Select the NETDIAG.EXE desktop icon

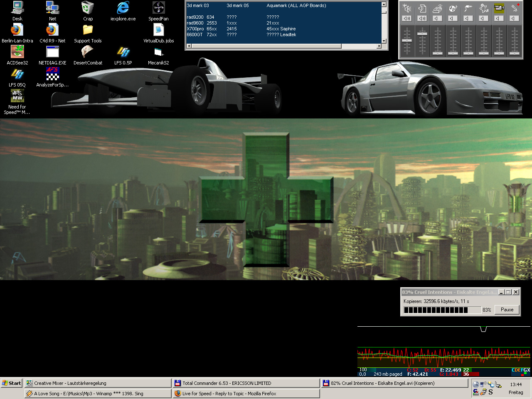click(x=52, y=55)
